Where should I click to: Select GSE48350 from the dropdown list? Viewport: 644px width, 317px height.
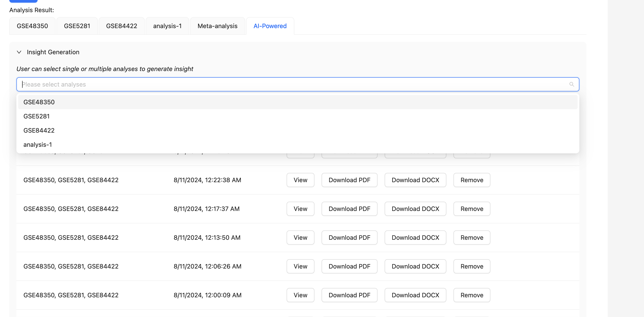(39, 102)
